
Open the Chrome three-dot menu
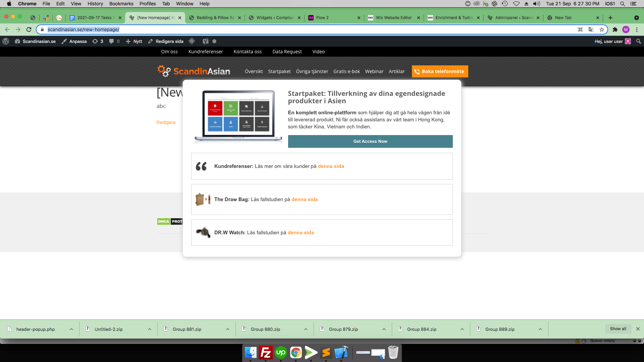[637, 29]
